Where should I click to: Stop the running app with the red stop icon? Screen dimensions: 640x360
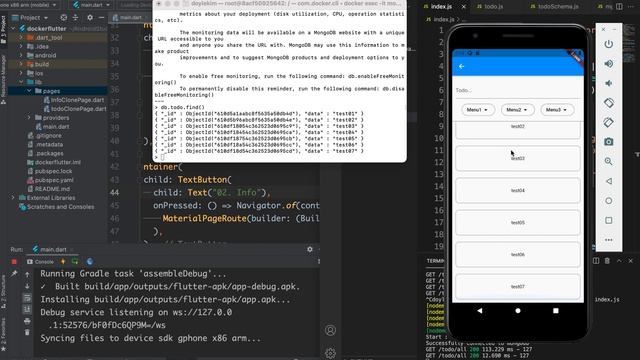(x=14, y=262)
